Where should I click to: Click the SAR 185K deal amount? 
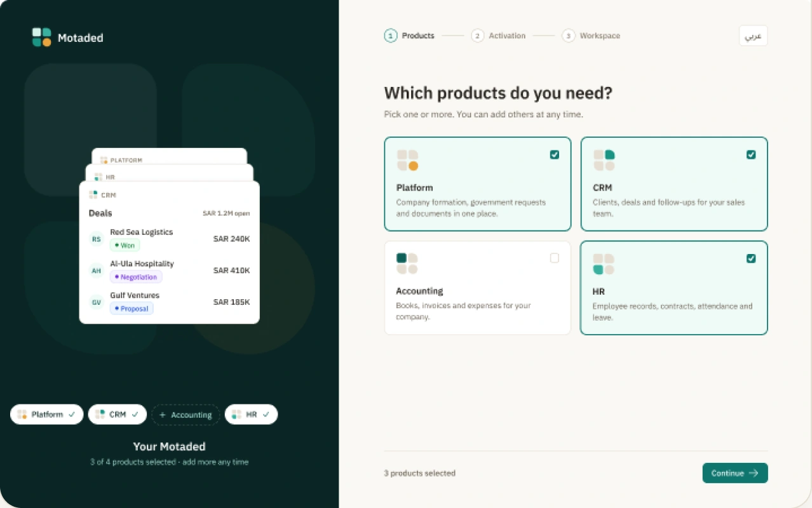231,302
